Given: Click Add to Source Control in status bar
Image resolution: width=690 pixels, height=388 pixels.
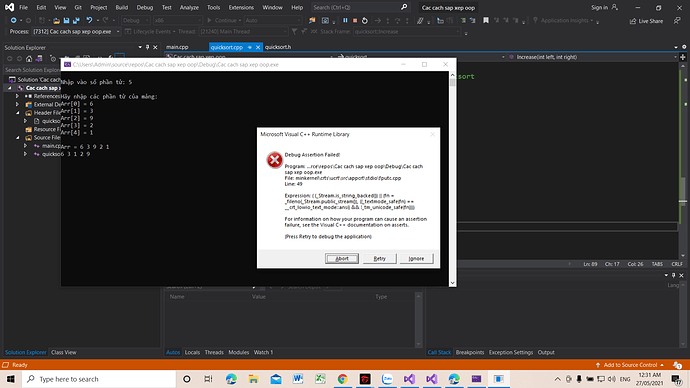Looking at the screenshot, I should point(630,365).
